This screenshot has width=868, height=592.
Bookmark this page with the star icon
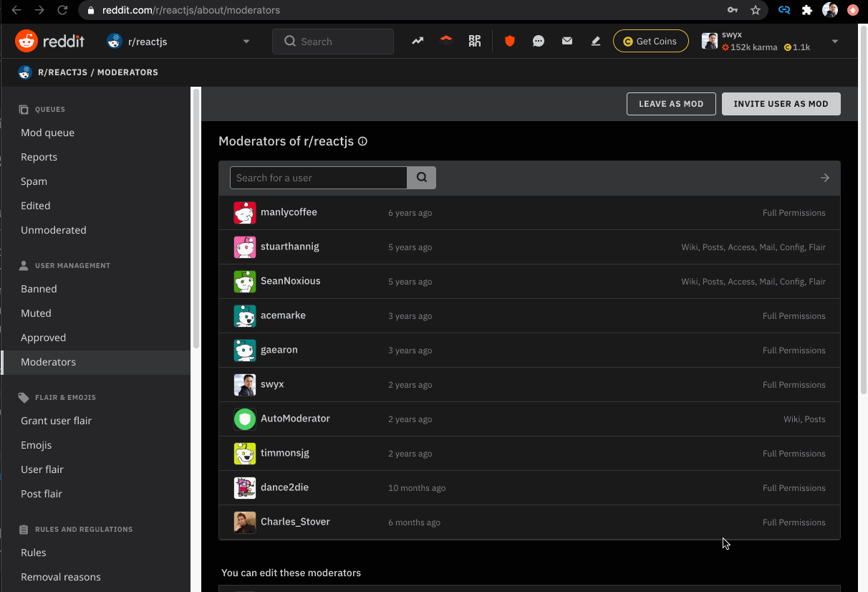756,10
